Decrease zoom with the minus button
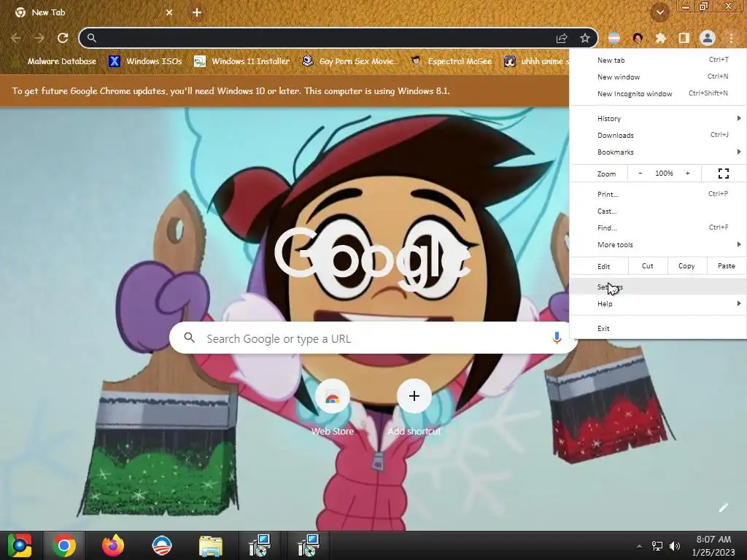Viewport: 747px width, 560px height. (x=640, y=174)
